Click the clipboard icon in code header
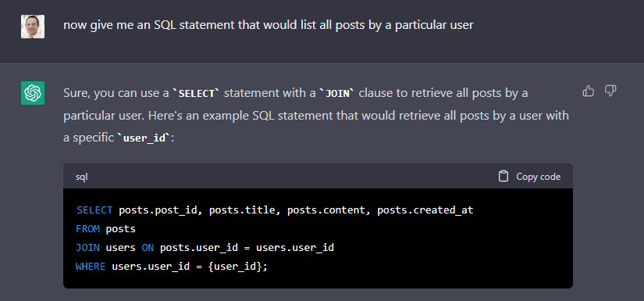 503,177
